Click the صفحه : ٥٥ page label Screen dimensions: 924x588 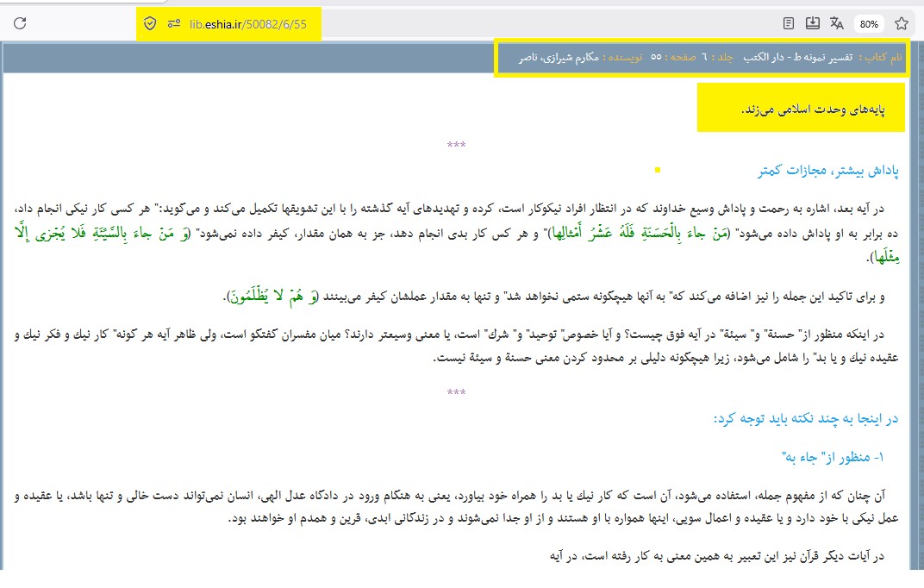pyautogui.click(x=673, y=57)
